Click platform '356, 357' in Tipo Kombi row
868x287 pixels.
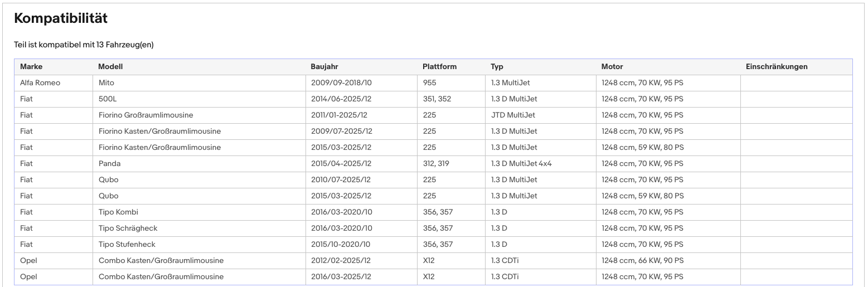[438, 212]
